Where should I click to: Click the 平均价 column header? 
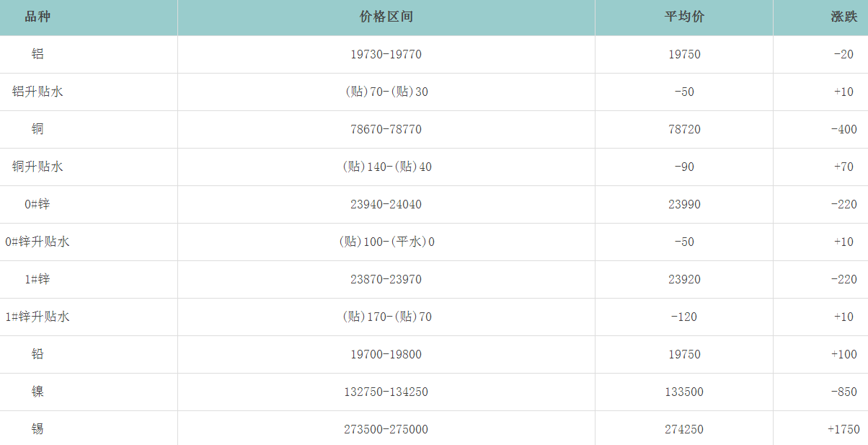coord(683,17)
